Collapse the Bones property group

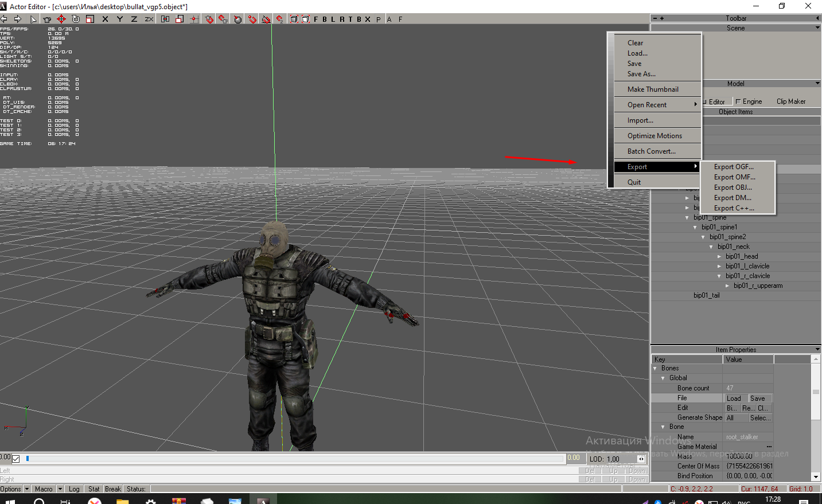pos(655,369)
